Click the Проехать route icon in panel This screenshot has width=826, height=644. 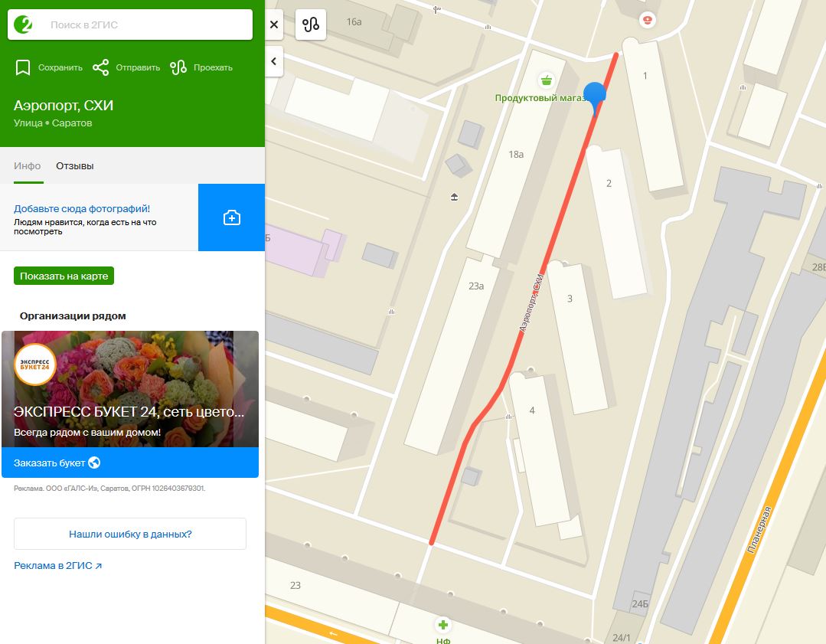(178, 67)
